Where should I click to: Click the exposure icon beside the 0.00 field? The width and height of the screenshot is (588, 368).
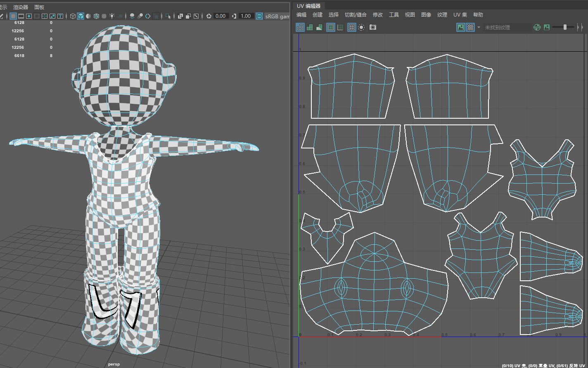coord(209,16)
